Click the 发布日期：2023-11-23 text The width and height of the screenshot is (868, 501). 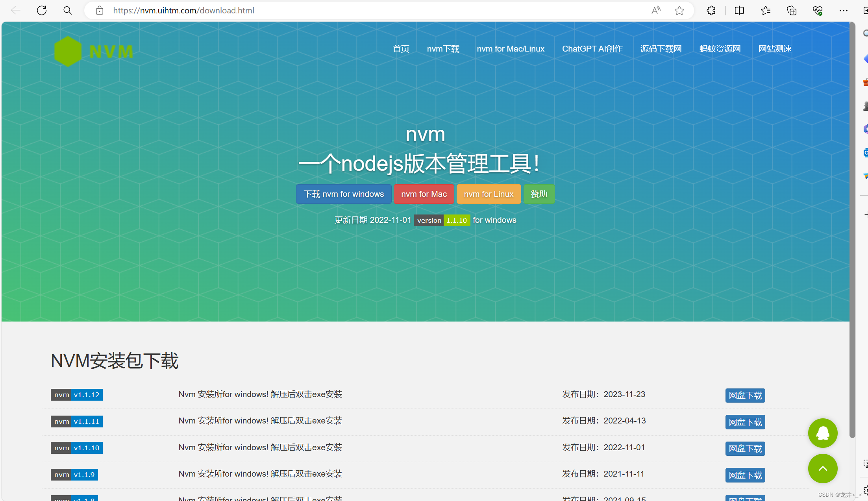(x=603, y=394)
